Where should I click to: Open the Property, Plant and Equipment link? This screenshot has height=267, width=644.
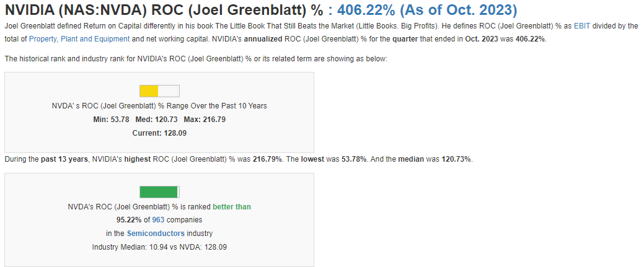coord(79,38)
